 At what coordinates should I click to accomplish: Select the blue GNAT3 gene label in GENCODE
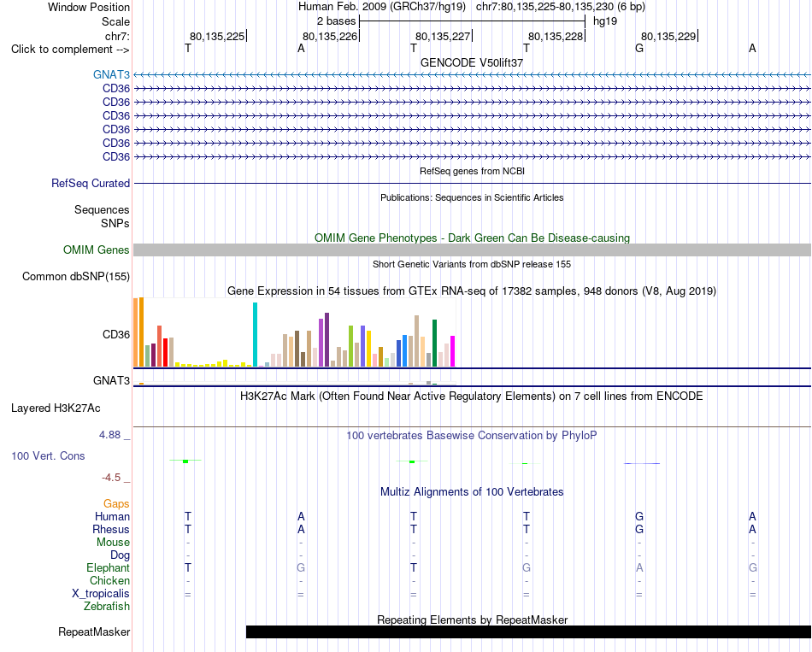click(111, 74)
